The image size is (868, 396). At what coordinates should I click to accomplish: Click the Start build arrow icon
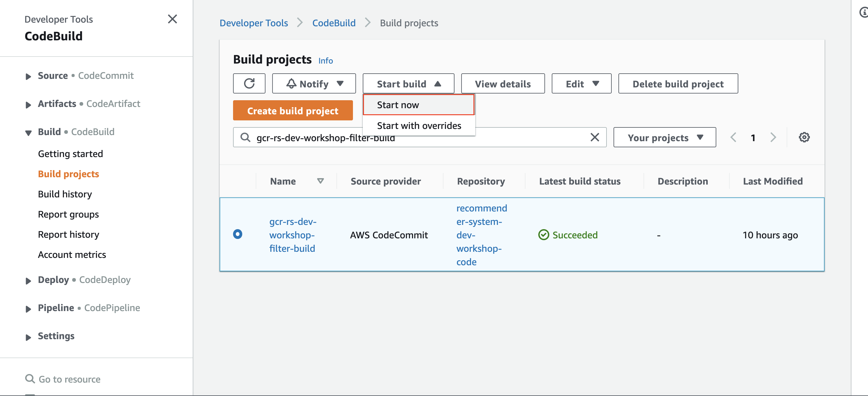[437, 83]
